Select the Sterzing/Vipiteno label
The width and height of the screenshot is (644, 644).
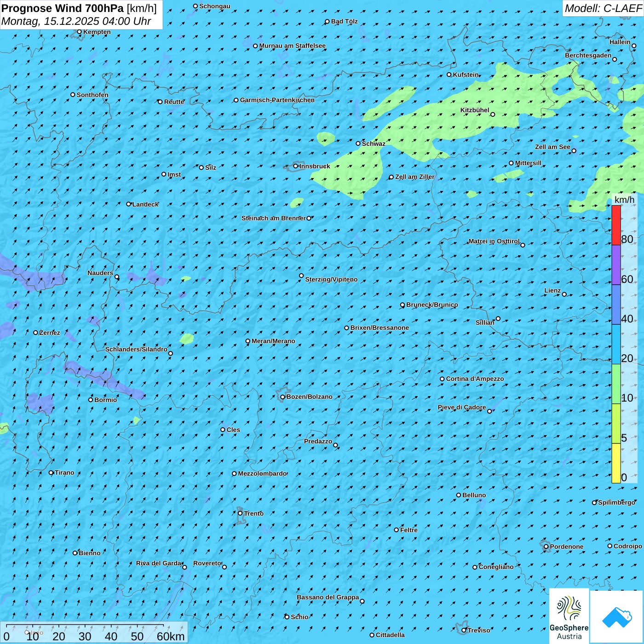[x=331, y=279]
